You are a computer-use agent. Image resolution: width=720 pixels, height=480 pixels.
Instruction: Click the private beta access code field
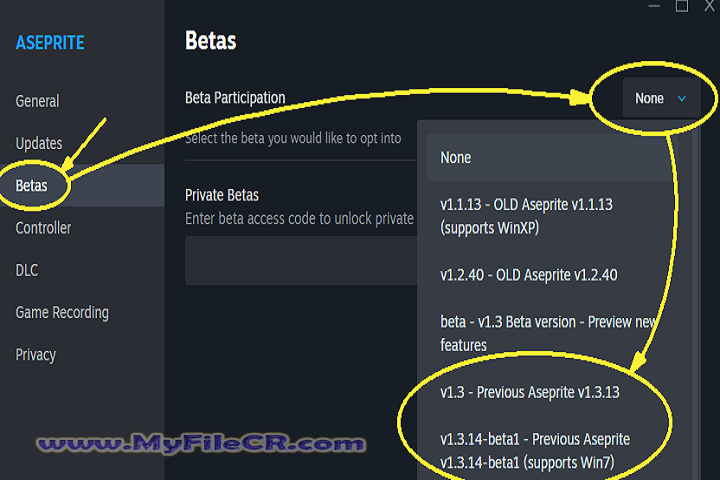[300, 261]
